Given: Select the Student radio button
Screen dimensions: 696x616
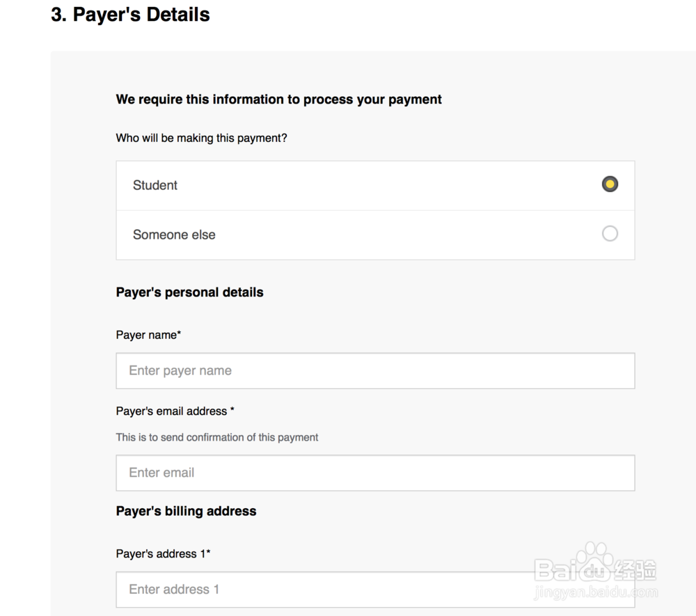Looking at the screenshot, I should coord(610,184).
